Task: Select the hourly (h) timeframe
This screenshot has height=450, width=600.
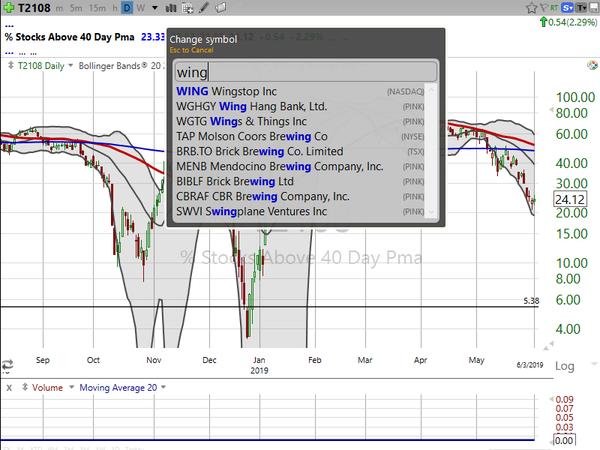Action: pos(115,8)
